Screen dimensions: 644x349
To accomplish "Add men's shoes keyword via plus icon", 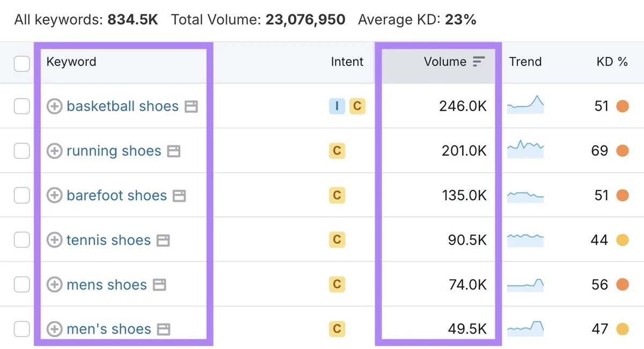I will (x=54, y=329).
